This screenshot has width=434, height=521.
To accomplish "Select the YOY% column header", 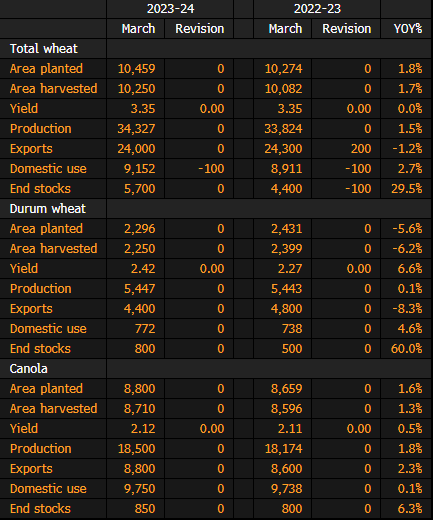I will [407, 29].
